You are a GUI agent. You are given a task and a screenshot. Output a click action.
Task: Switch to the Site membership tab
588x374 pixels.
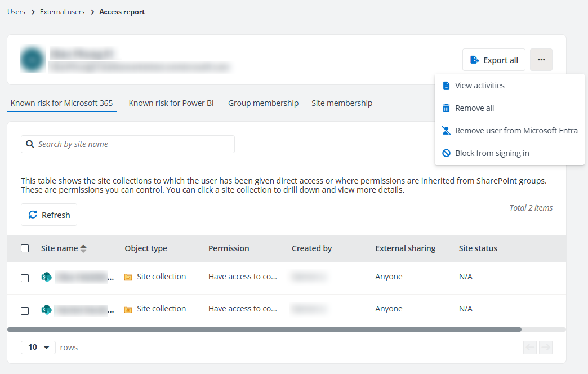coord(341,103)
